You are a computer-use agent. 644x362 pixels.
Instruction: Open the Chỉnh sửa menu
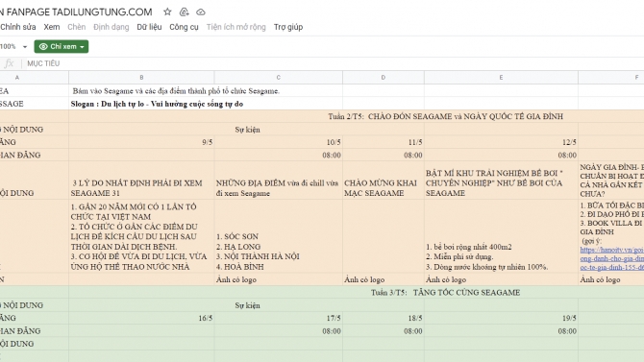coord(17,27)
